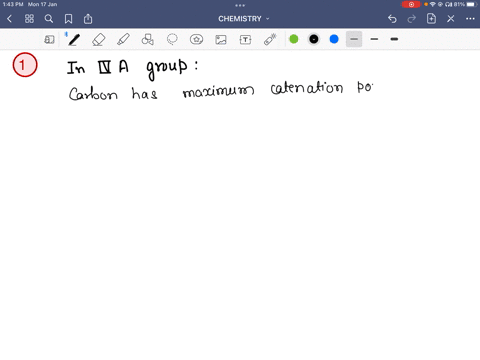This screenshot has height=360, width=480.
Task: Tap the handwritten word 'Carbon'
Action: point(93,94)
